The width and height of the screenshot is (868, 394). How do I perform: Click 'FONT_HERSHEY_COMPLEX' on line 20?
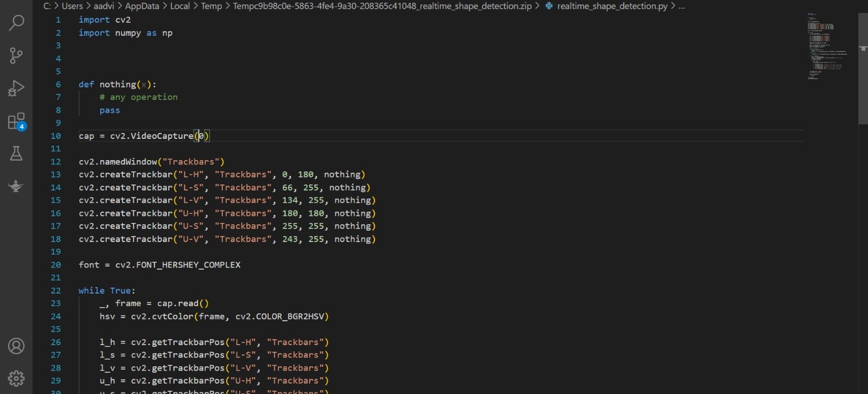188,265
